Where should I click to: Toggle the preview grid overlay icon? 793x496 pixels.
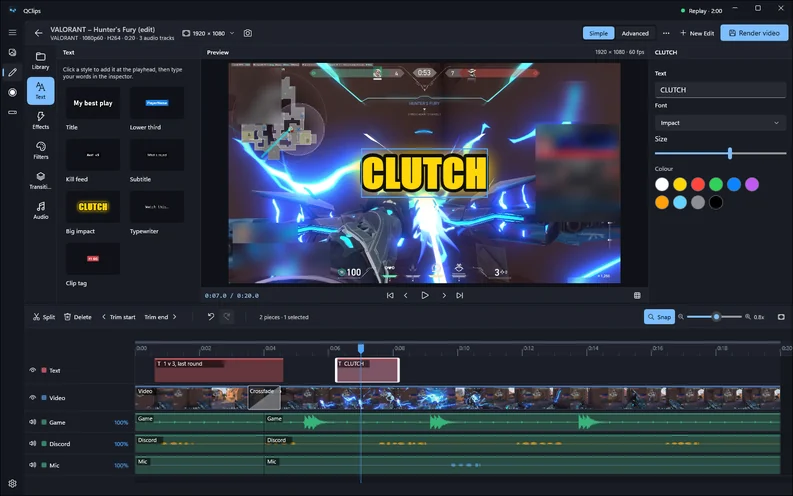coord(637,295)
